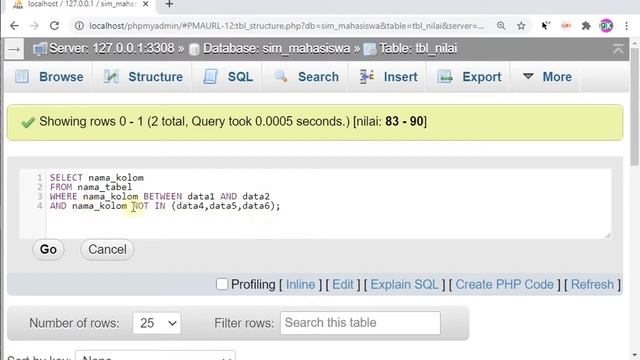Click the Refresh link
This screenshot has height=360, width=640.
(592, 284)
